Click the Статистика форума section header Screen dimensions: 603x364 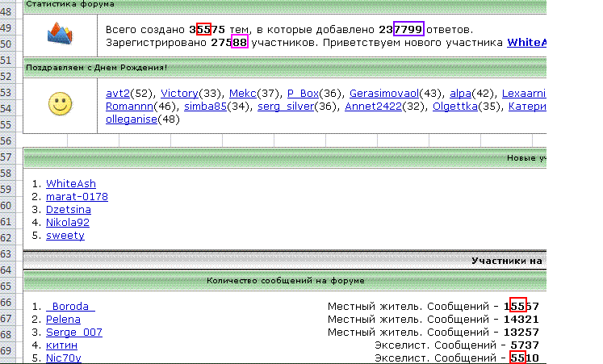tap(70, 4)
